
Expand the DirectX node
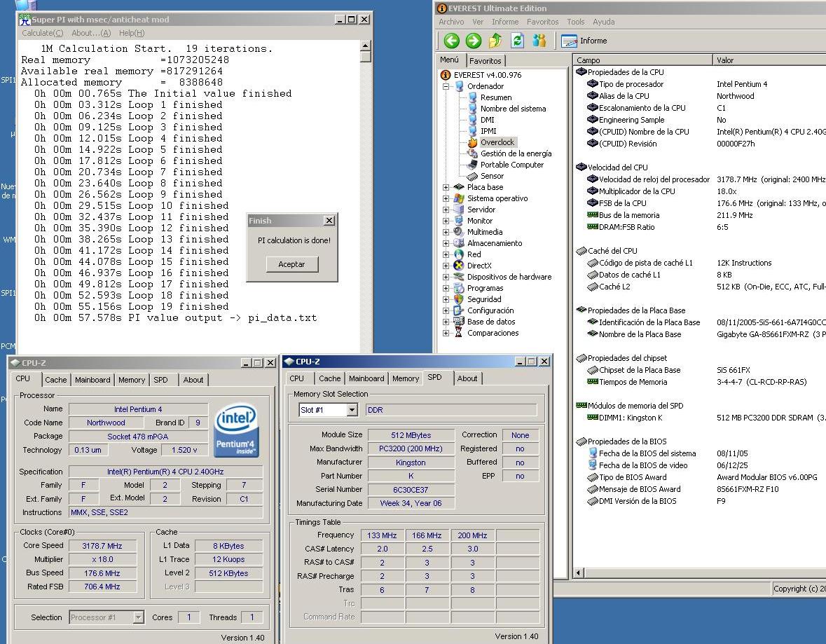tap(446, 266)
